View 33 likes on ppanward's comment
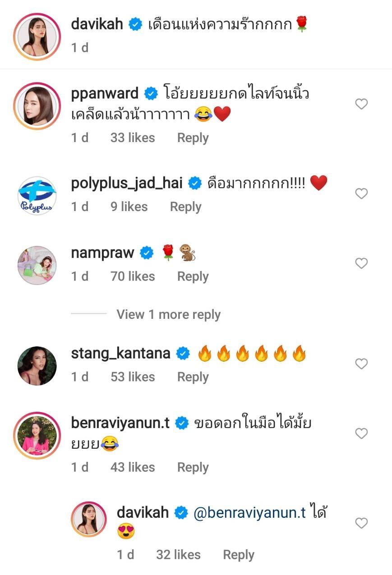 [133, 138]
